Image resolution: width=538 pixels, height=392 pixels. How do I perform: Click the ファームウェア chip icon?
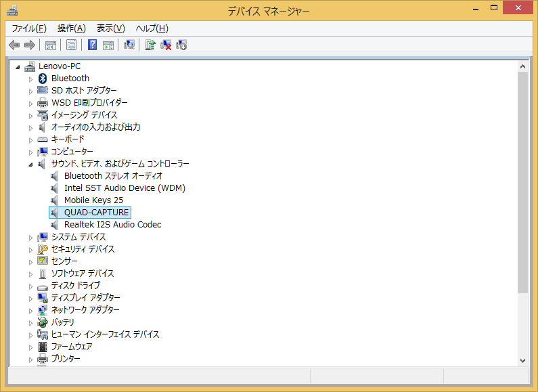coord(43,347)
